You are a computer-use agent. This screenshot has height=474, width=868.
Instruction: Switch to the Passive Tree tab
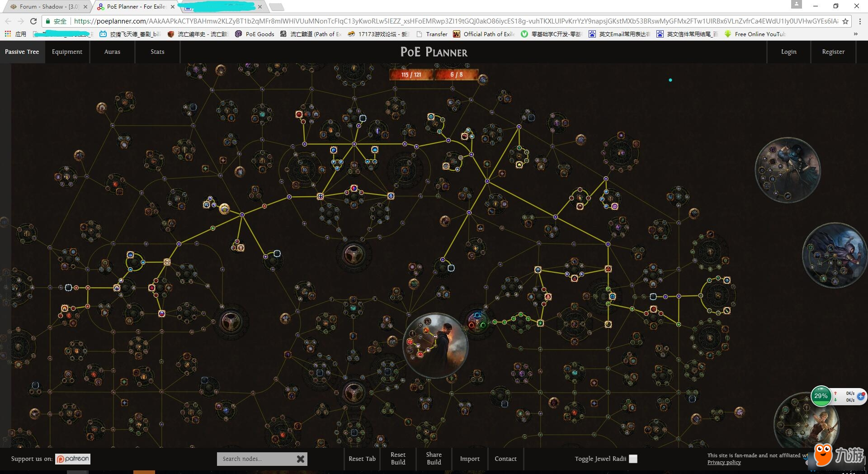coord(22,52)
